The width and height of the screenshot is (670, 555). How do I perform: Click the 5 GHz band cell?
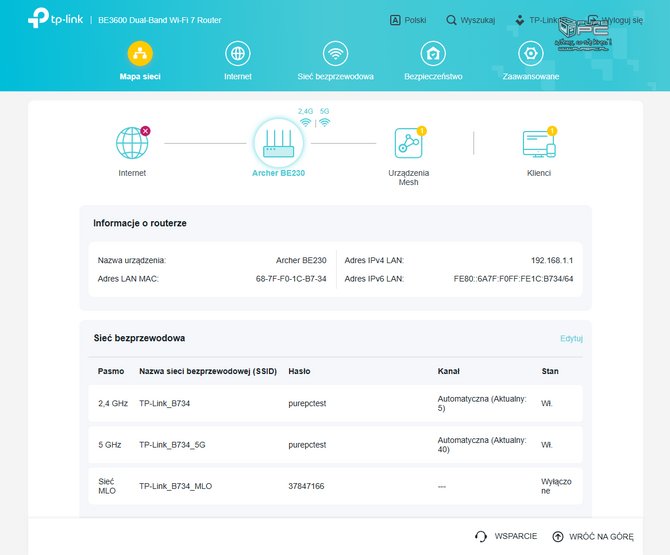110,445
